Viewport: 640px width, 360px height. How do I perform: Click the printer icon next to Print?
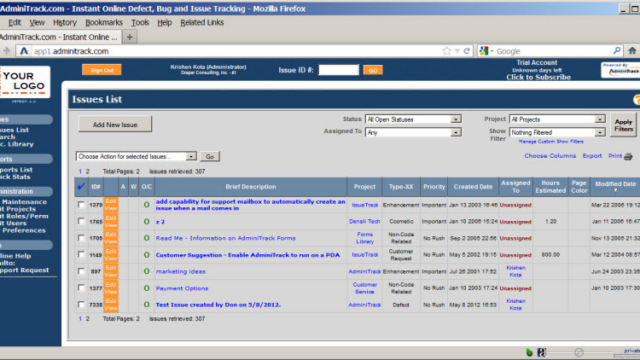[x=628, y=156]
